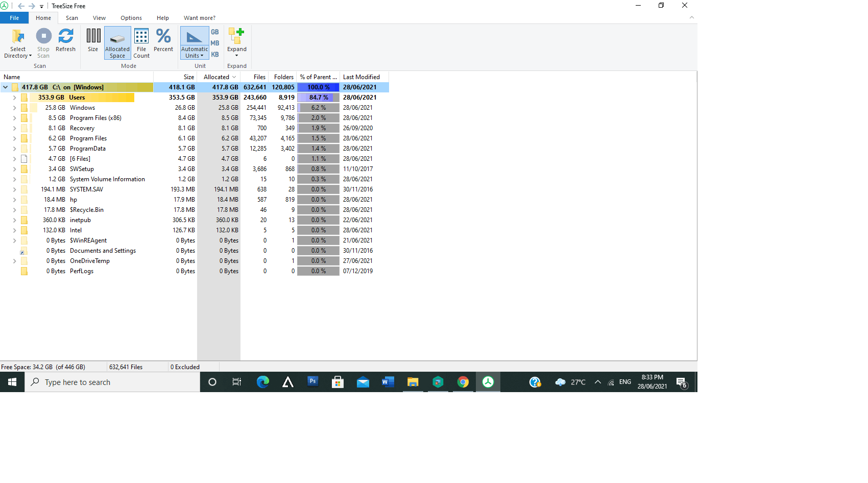This screenshot has height=483, width=868.
Task: Sort by the Folders column header
Action: point(282,77)
